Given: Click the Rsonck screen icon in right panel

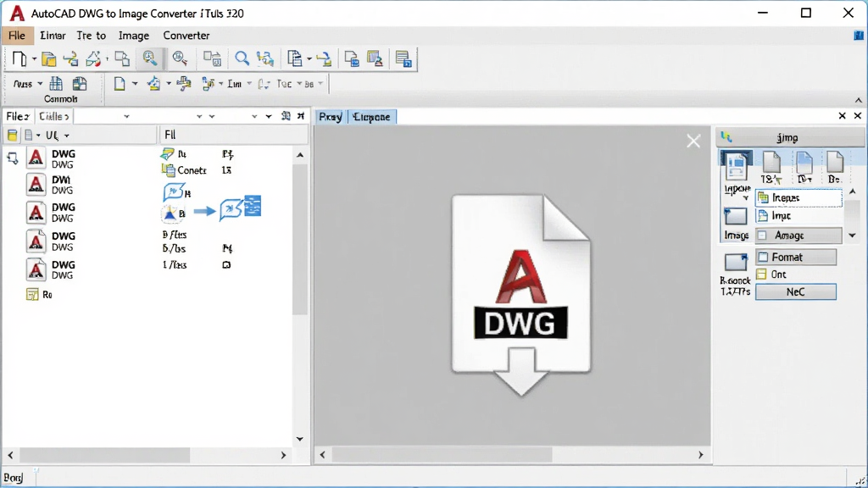Looking at the screenshot, I should point(736,263).
